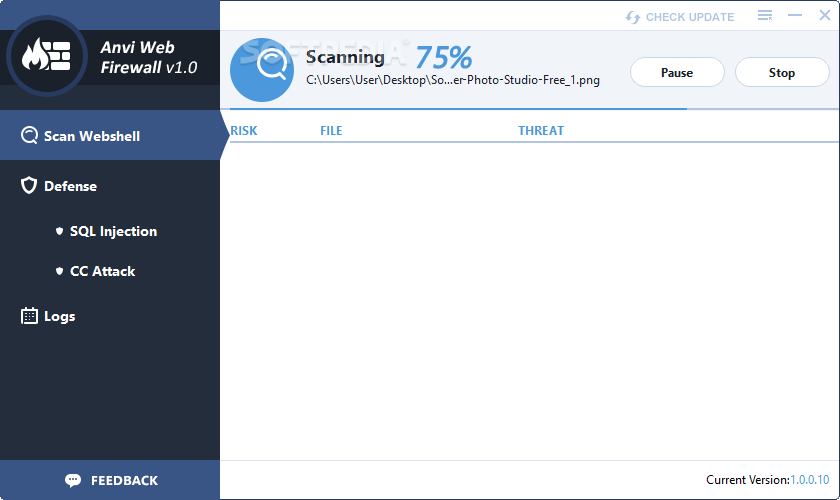Open the FEEDBACK button
840x500 pixels.
[x=110, y=480]
